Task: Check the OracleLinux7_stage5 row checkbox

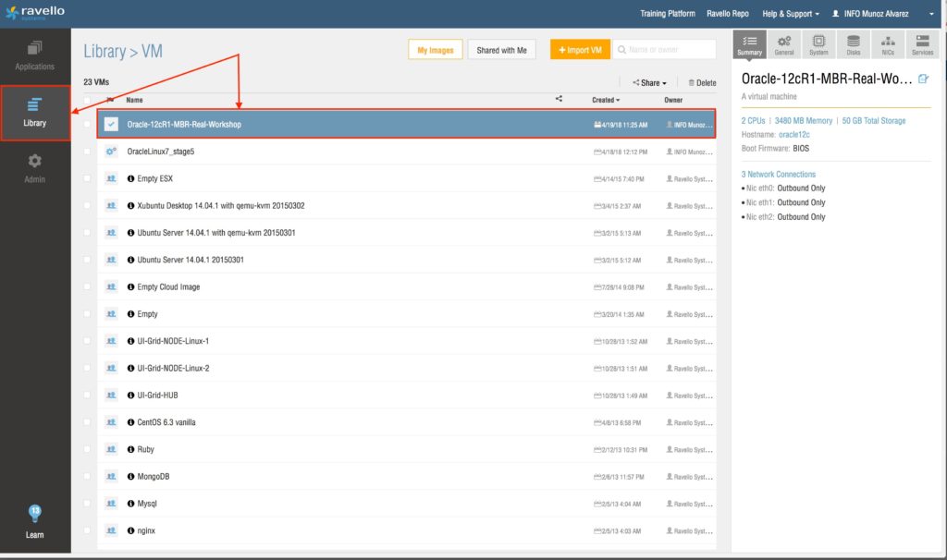Action: 88,151
